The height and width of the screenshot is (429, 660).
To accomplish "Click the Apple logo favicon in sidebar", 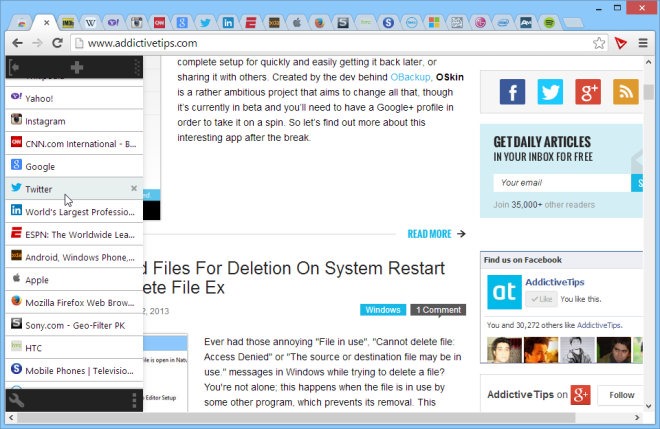I will (16, 278).
